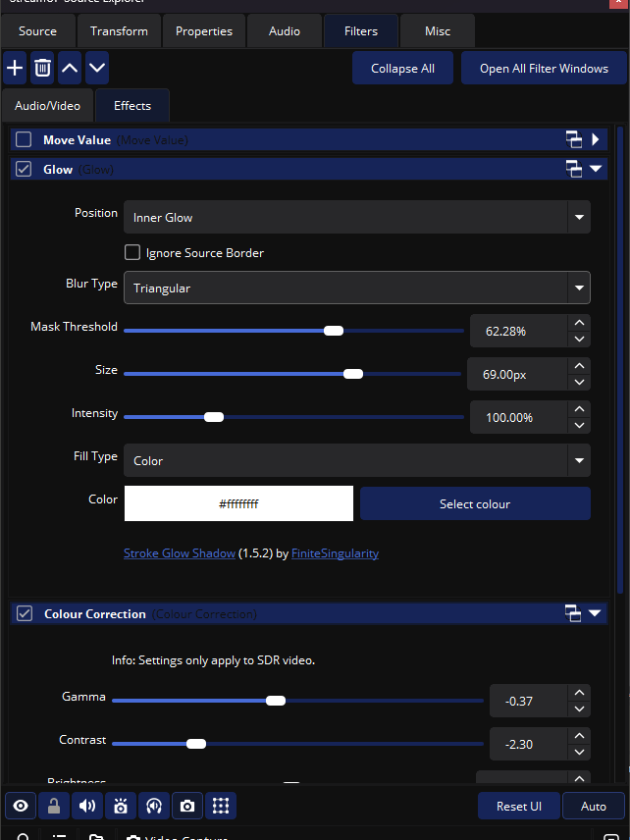Click the add filter plus icon

[x=15, y=68]
